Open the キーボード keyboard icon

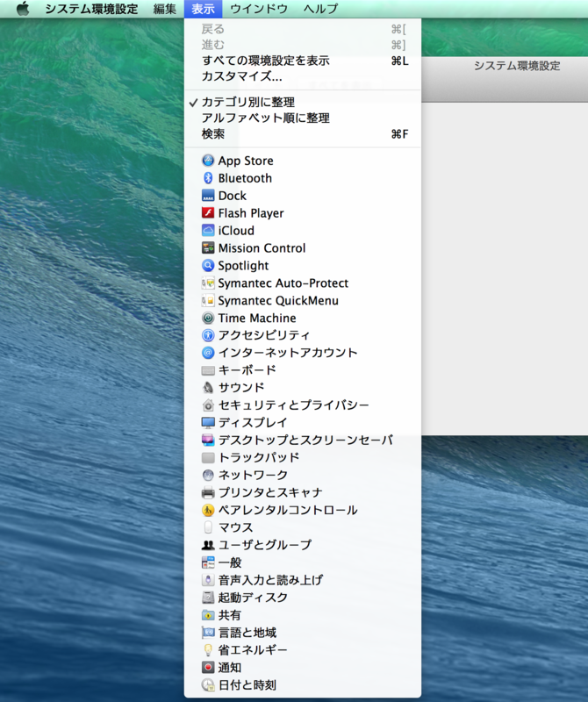[208, 370]
